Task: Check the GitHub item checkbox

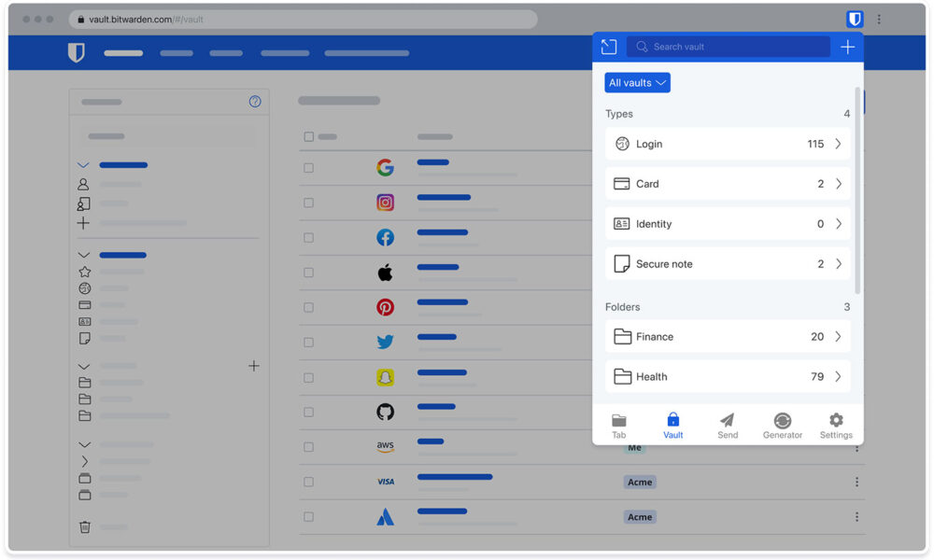Action: [308, 412]
